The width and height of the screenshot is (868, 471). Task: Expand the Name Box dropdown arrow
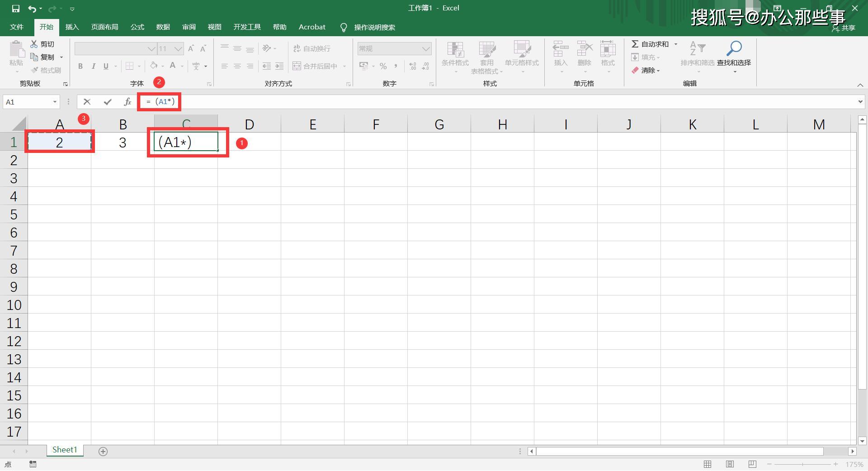55,102
